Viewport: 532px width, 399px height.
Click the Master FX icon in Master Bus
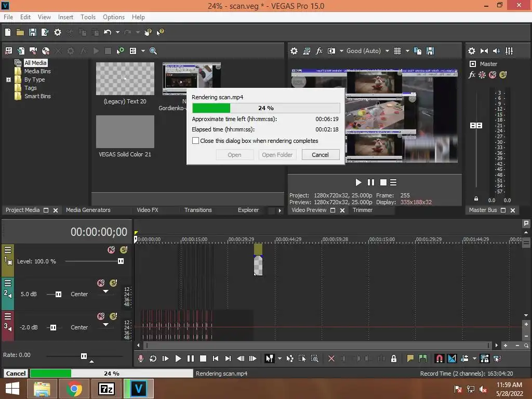(472, 75)
